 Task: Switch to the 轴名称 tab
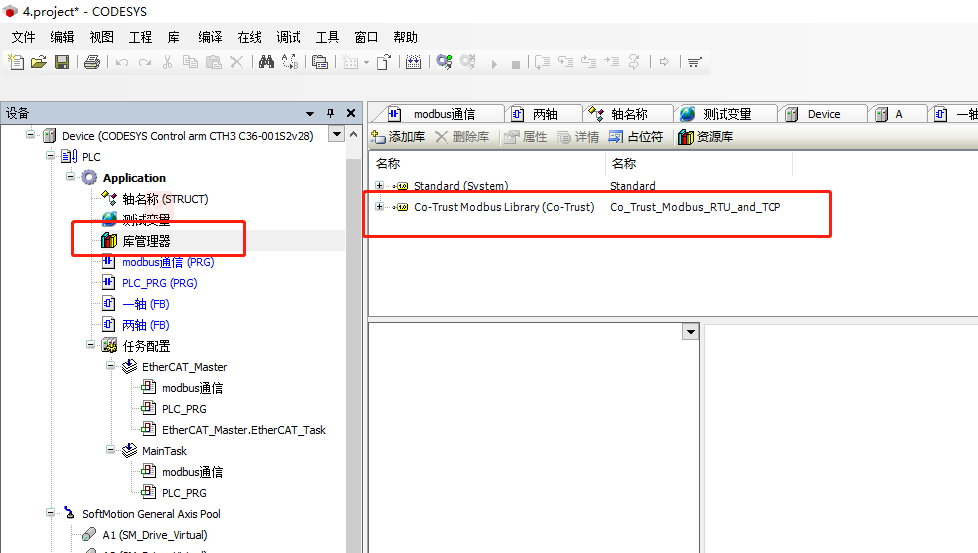(x=627, y=114)
